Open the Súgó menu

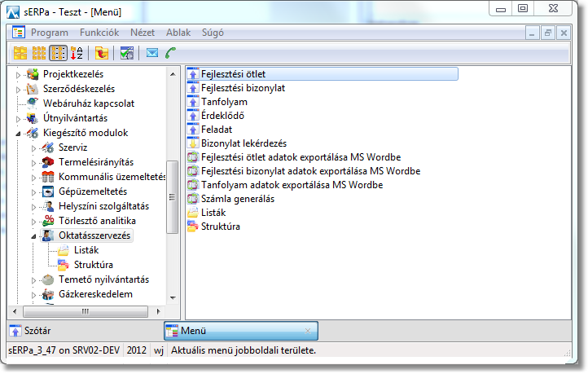pos(213,33)
